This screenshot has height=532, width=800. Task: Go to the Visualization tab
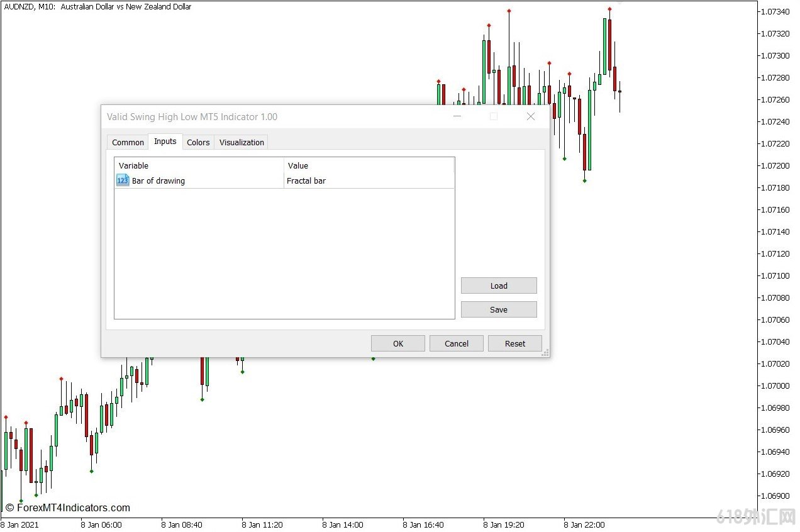pos(242,142)
